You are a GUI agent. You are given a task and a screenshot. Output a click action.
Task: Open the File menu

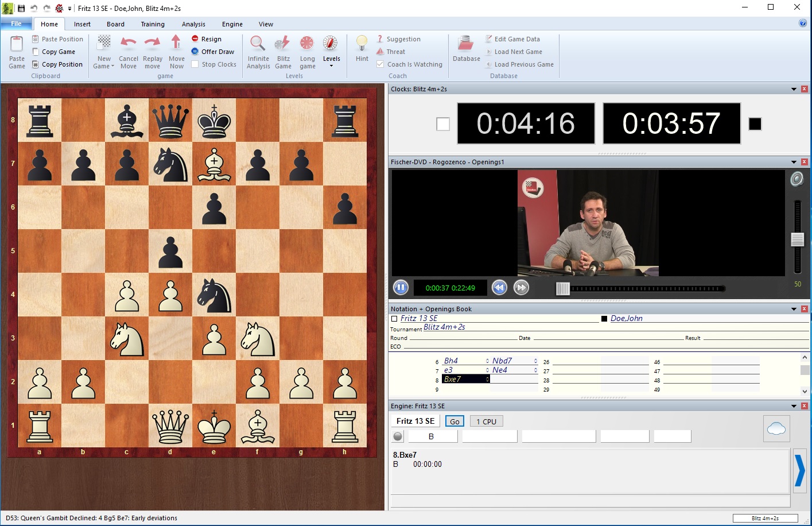pos(16,24)
